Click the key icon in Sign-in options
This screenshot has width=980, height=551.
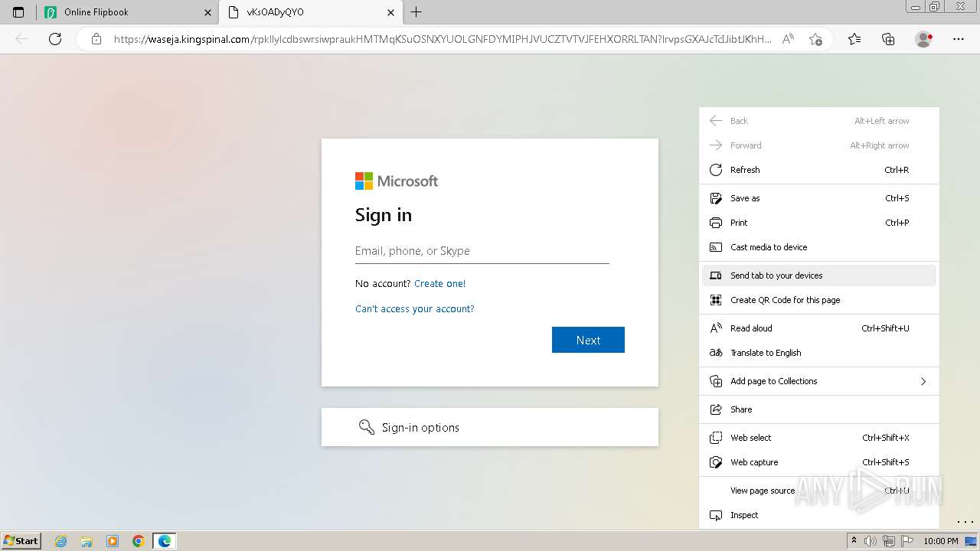click(x=367, y=427)
